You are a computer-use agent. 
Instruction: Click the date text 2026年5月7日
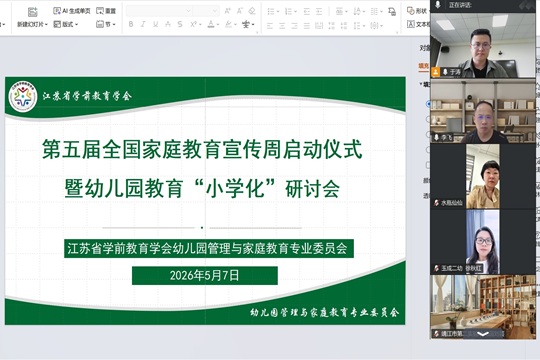(205, 276)
